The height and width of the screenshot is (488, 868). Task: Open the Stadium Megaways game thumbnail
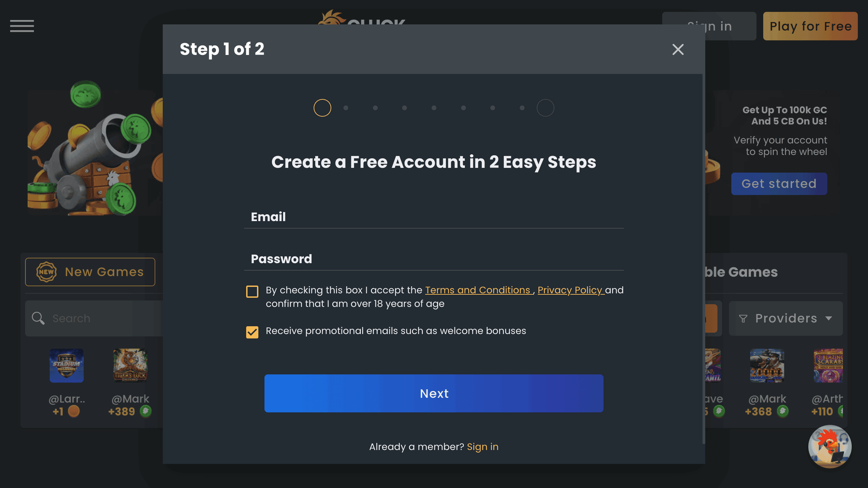[66, 366]
